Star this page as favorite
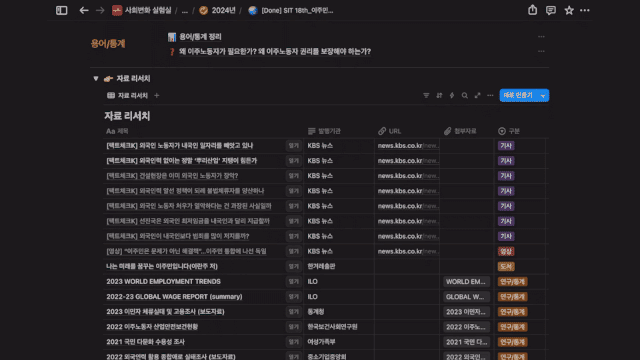The image size is (640, 360). click(x=569, y=10)
